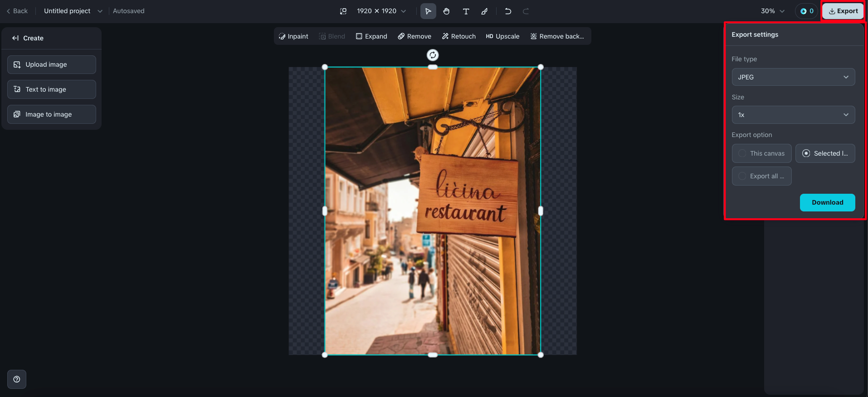The image size is (868, 397).
Task: Go back using the Back button
Action: pos(17,11)
